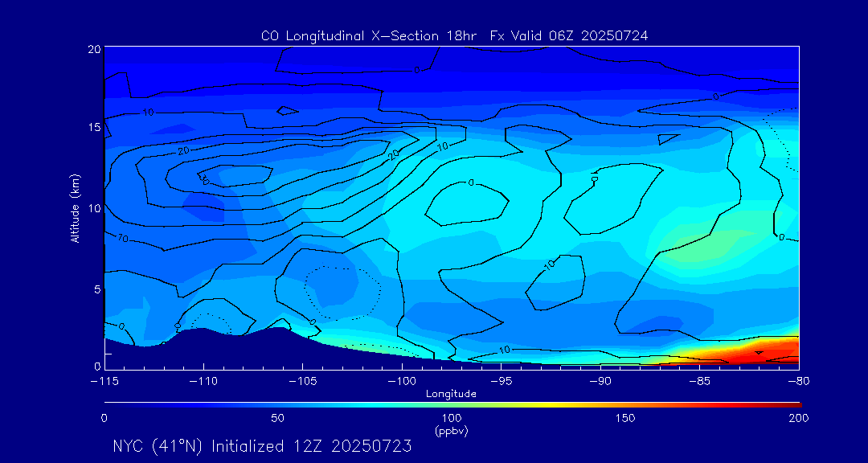Click the 15 km altitude tick label
868x463 pixels.
coord(92,128)
